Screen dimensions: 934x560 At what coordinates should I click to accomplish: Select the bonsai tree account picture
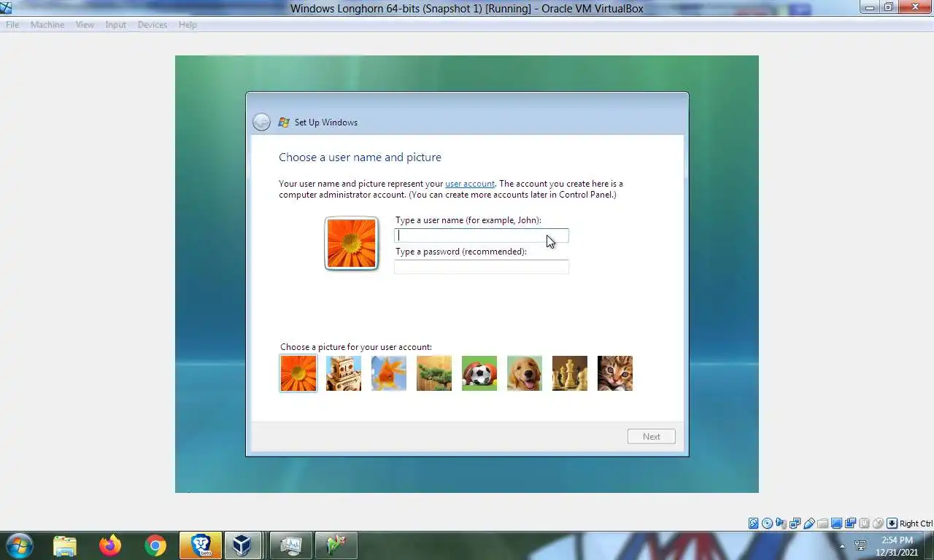434,373
